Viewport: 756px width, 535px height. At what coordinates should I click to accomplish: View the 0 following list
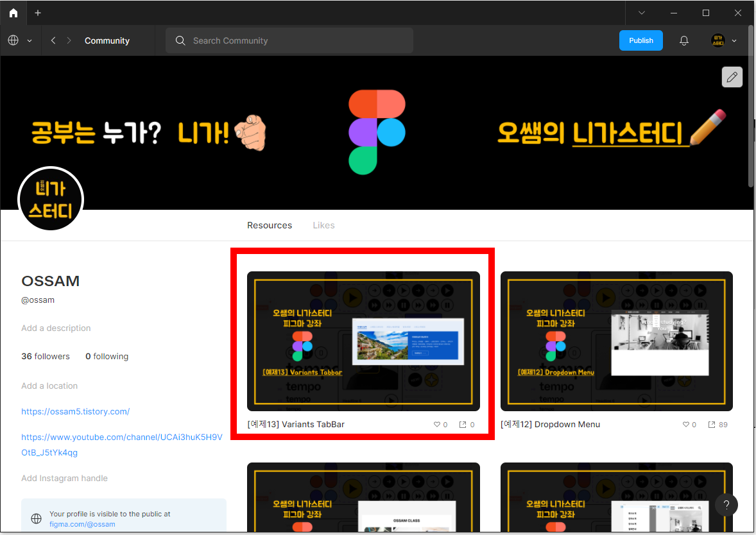point(107,357)
